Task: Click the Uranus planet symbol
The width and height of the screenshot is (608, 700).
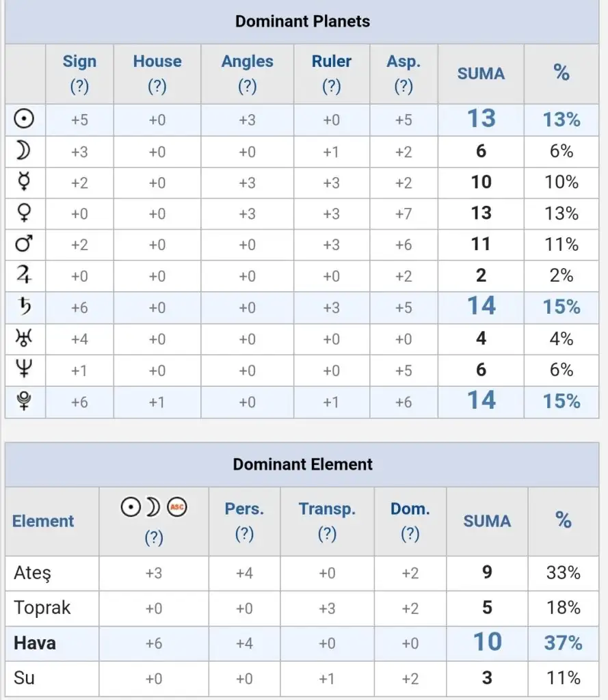Action: 24,339
